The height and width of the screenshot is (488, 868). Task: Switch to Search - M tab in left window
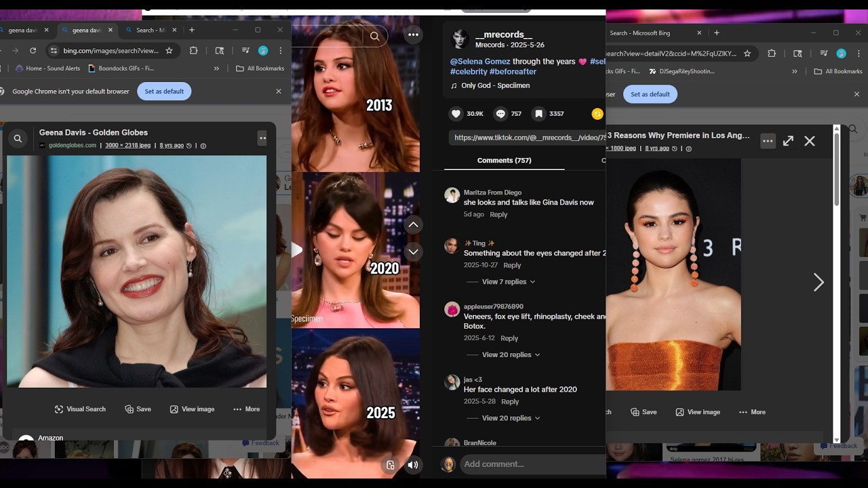click(150, 30)
